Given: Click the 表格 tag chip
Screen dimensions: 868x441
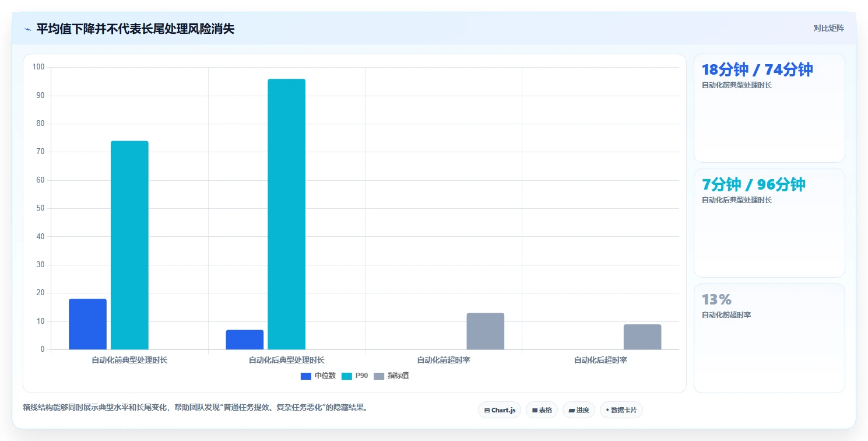Looking at the screenshot, I should click(x=542, y=410).
